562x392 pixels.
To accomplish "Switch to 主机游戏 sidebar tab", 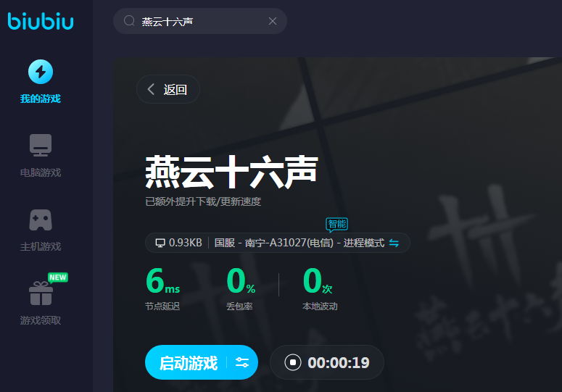I will [x=41, y=230].
